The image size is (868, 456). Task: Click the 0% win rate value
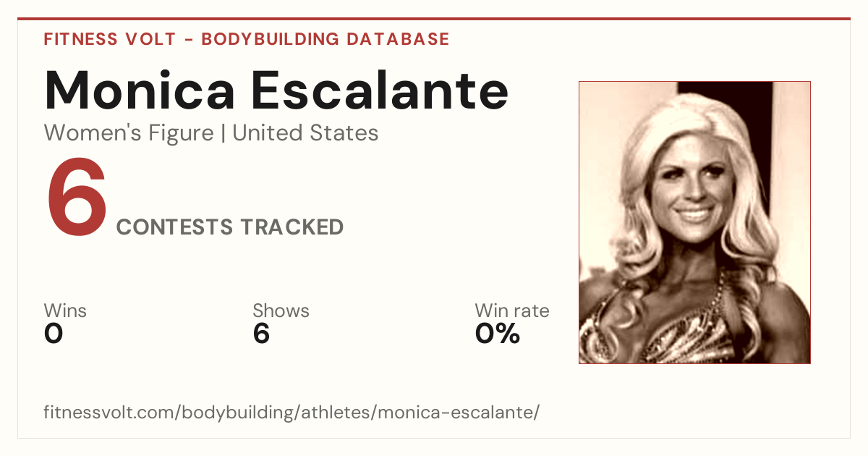(x=498, y=334)
